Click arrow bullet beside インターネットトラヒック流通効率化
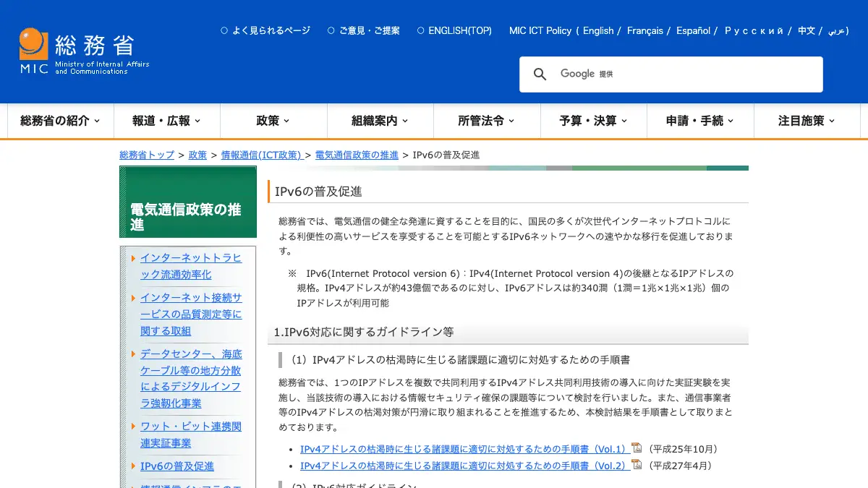 [134, 258]
